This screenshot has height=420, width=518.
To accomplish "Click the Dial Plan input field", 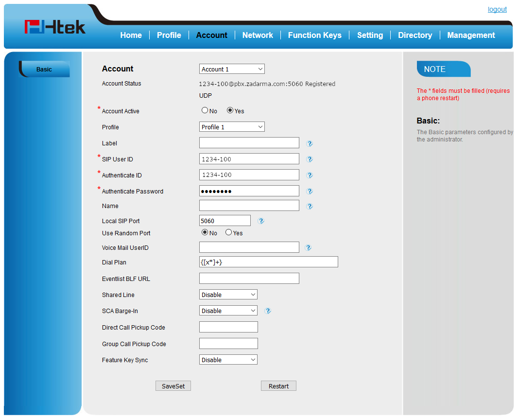I will pyautogui.click(x=268, y=262).
